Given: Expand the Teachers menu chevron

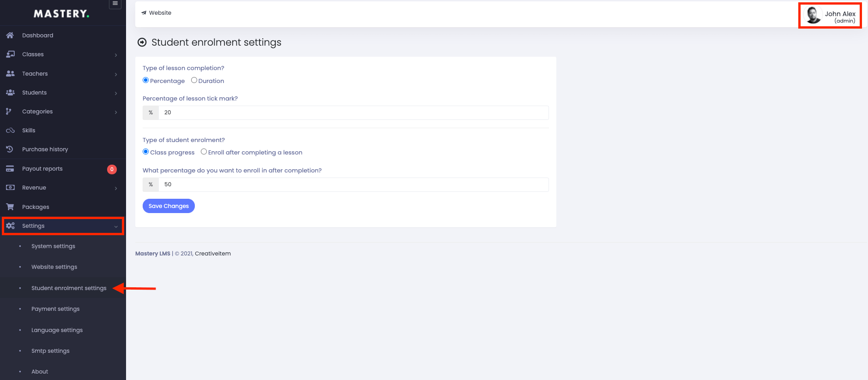Looking at the screenshot, I should [116, 74].
